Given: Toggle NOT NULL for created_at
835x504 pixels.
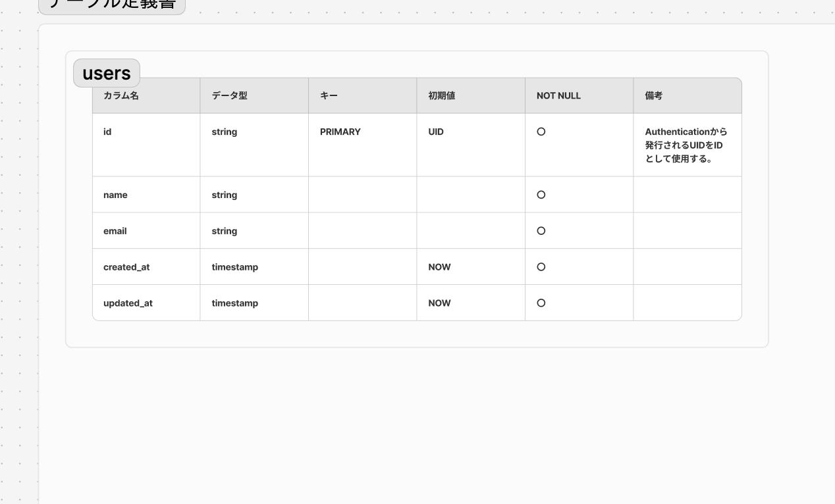Looking at the screenshot, I should click(x=541, y=266).
